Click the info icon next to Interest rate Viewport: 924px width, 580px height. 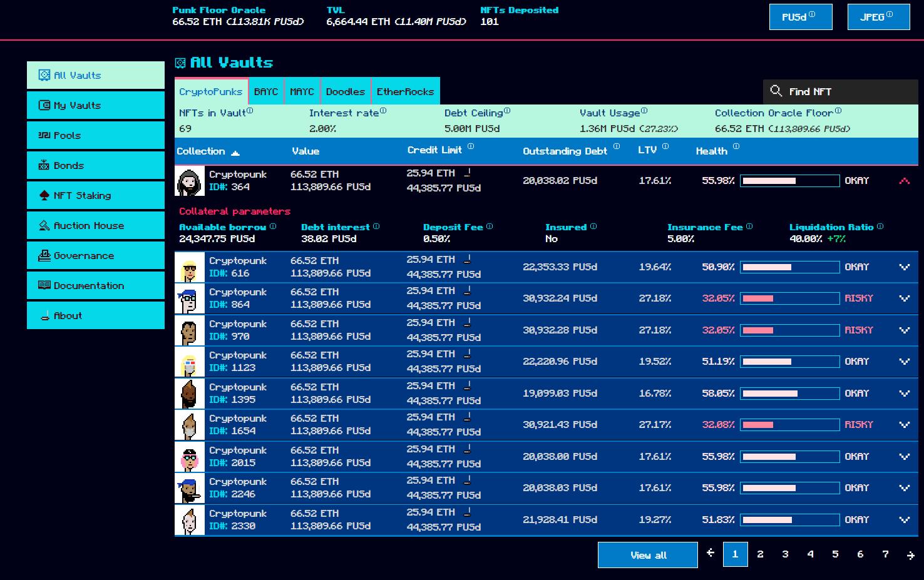pos(383,111)
